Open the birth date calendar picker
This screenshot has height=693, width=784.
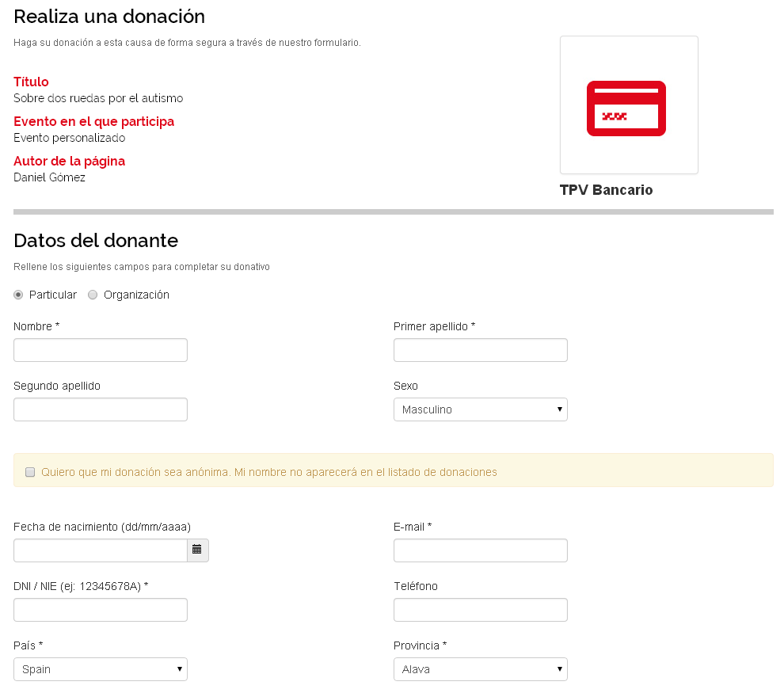click(197, 550)
